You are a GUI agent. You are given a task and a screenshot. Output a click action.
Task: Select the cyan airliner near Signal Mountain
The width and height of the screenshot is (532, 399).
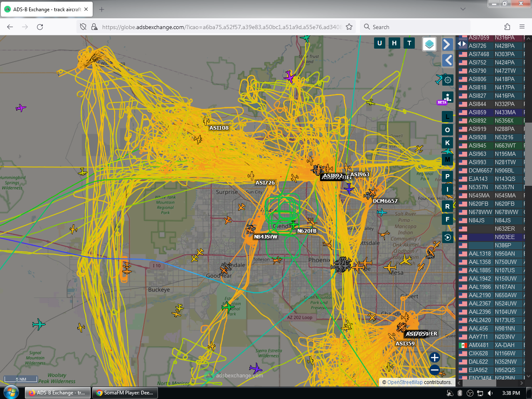point(39,324)
